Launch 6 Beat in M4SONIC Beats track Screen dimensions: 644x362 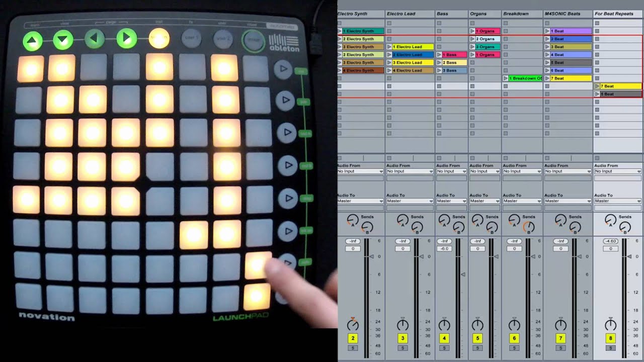pyautogui.click(x=547, y=70)
